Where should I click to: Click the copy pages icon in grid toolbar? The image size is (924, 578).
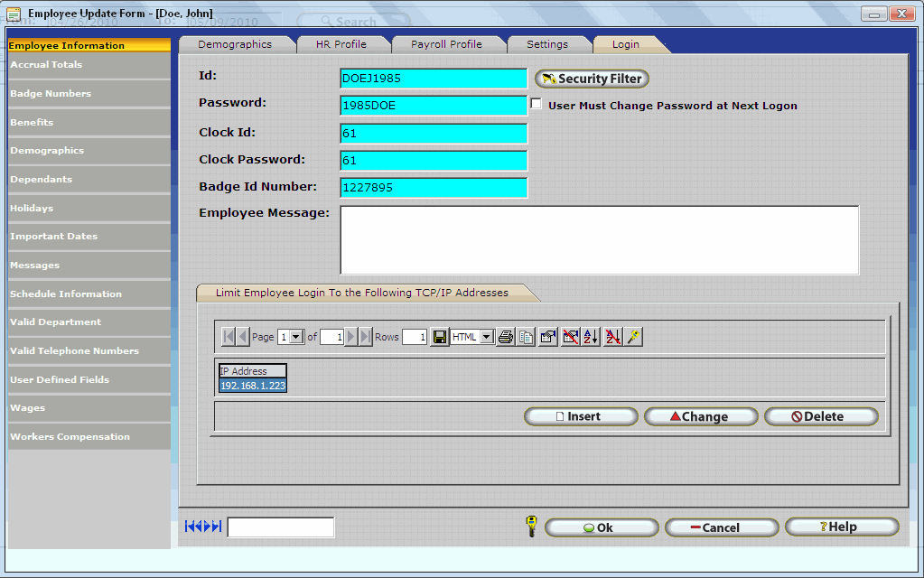526,337
